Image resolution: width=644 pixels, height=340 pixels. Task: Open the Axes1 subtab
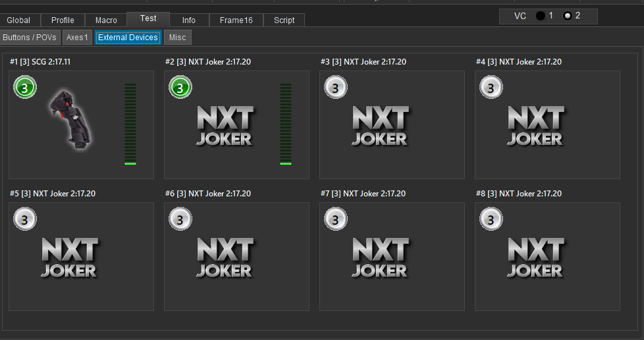77,38
